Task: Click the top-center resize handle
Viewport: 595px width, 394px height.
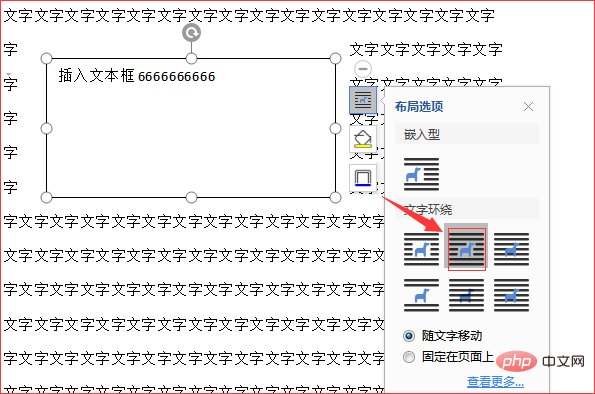Action: click(191, 58)
